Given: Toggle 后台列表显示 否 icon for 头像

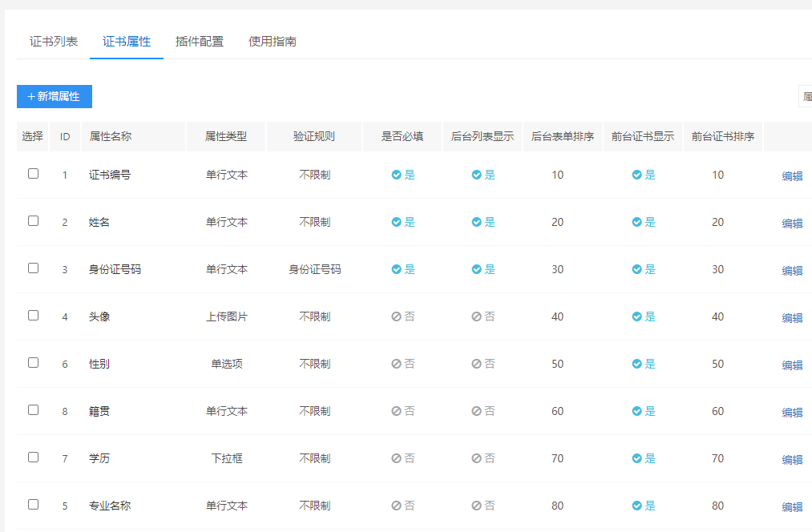Looking at the screenshot, I should 476,316.
